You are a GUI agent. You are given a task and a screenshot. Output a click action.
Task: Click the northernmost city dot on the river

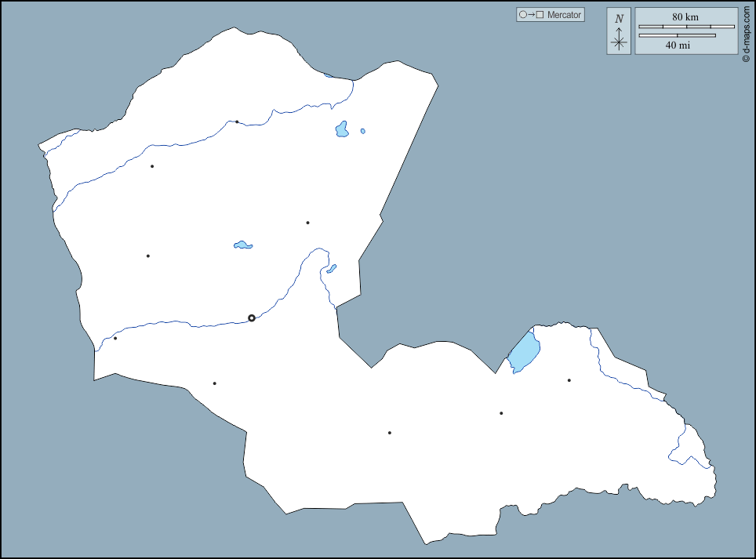pyautogui.click(x=237, y=122)
